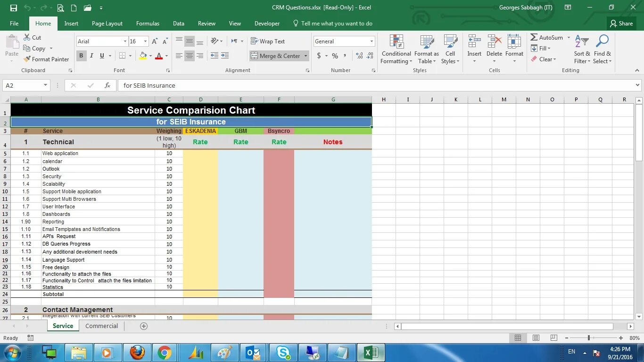Click the Delete cells icon
The image size is (644, 362).
pos(494,41)
